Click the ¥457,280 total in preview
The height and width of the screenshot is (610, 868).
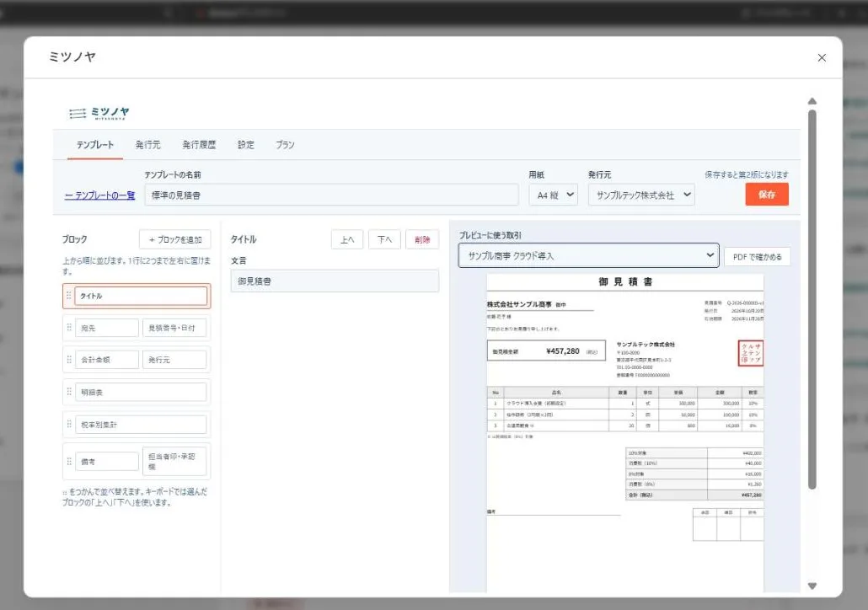pos(562,351)
